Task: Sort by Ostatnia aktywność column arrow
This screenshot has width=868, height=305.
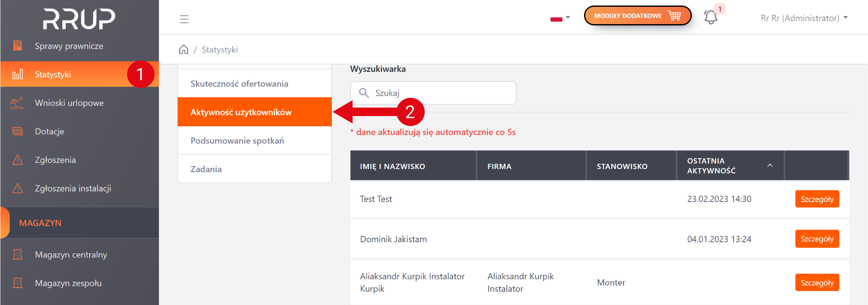Action: 770,166
